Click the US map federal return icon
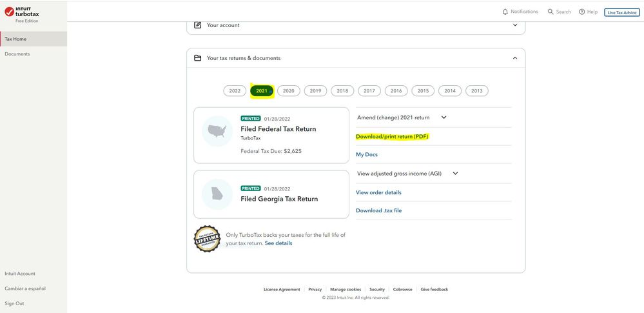 click(217, 131)
